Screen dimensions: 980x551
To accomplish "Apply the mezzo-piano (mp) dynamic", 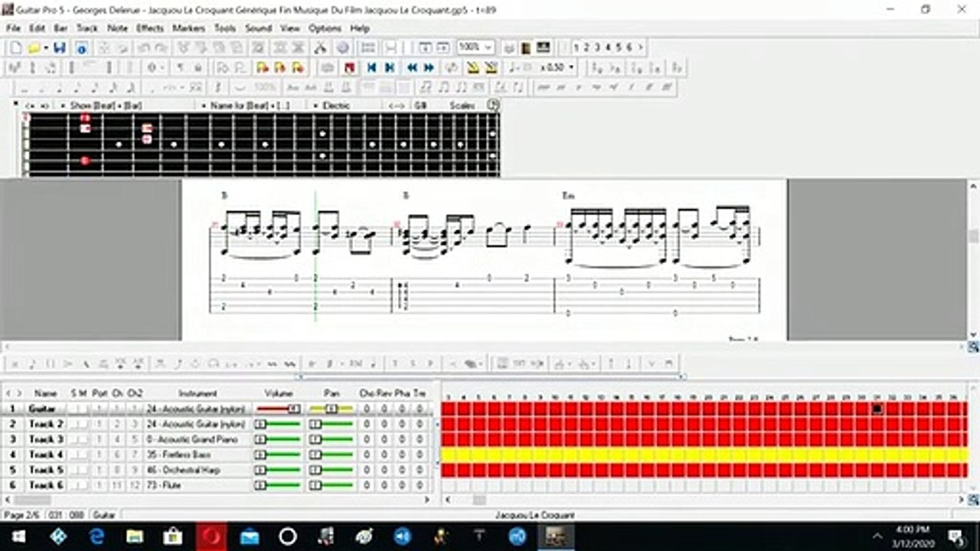I will [596, 87].
